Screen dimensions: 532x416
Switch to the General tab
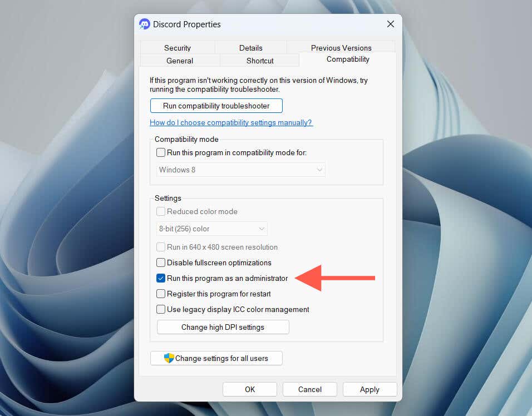[180, 61]
